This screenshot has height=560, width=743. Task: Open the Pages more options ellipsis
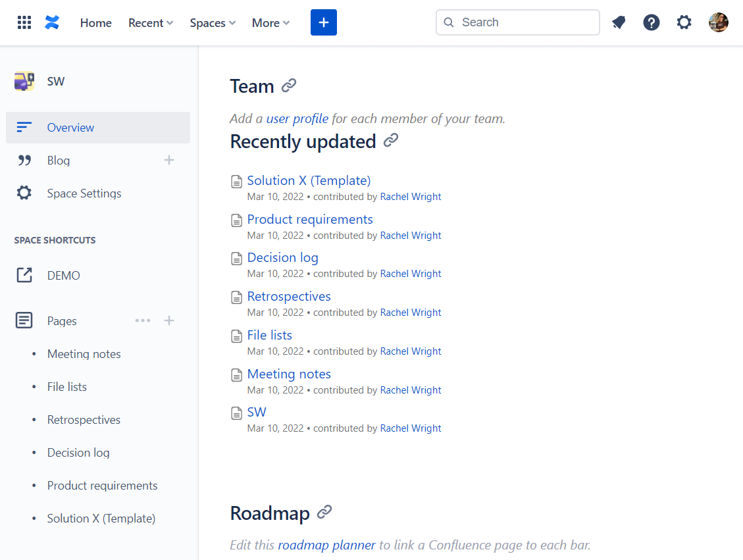click(143, 320)
